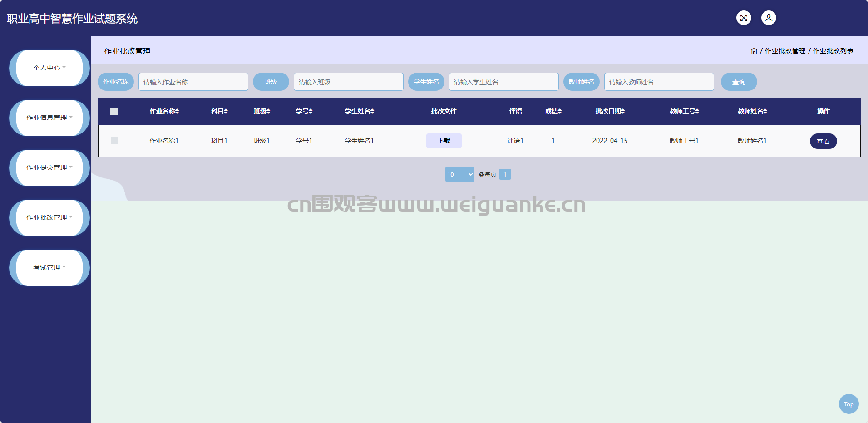Viewport: 868px width, 423px height.
Task: Click the Top back-to-top button
Action: (849, 404)
